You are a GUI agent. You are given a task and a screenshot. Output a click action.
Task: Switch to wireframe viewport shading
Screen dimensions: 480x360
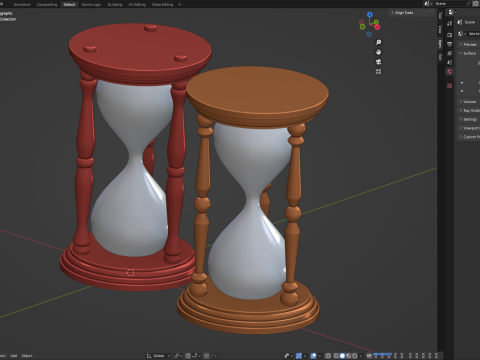tap(336, 356)
